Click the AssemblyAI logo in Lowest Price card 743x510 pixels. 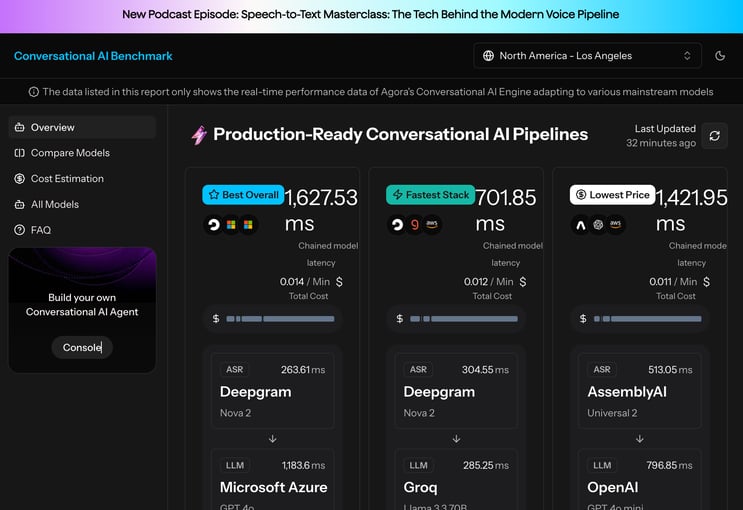581,225
